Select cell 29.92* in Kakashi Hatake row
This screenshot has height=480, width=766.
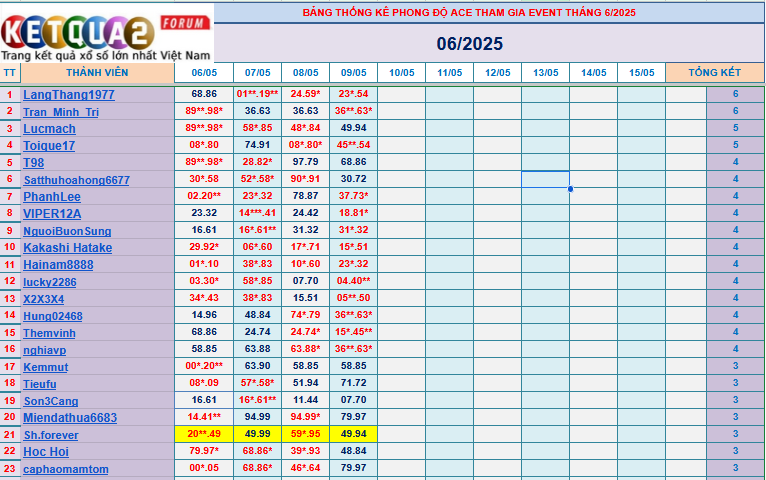204,247
